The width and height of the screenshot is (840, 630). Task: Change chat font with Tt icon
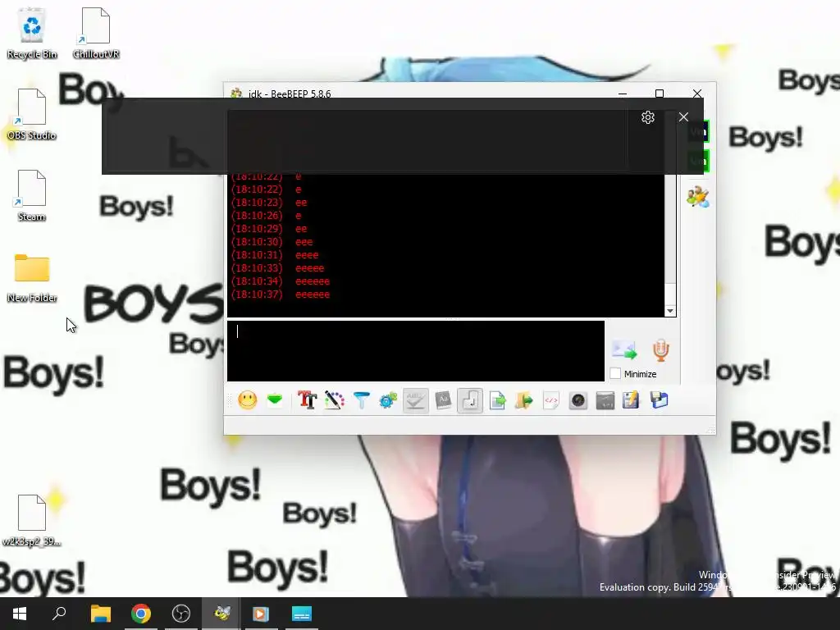[307, 400]
